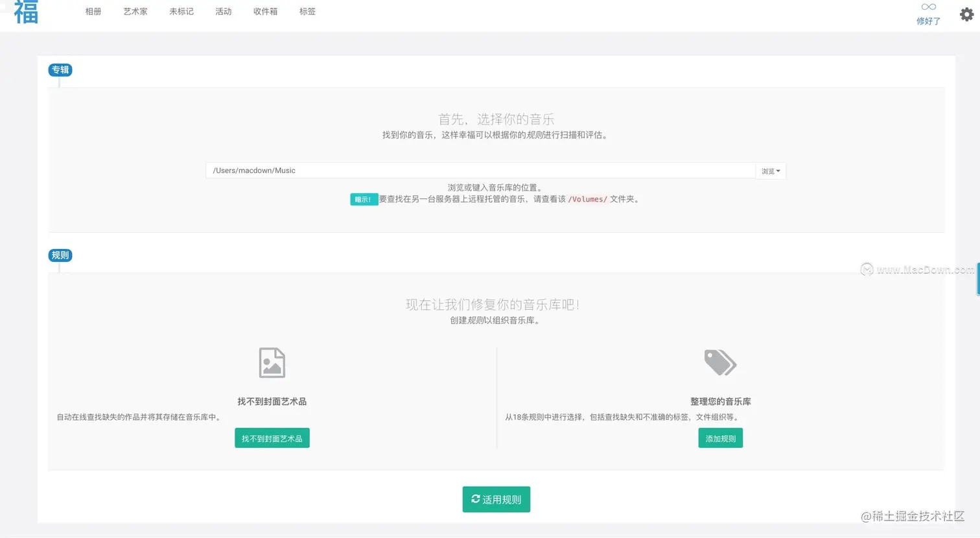This screenshot has width=980, height=538.
Task: Open the settings gear icon
Action: tap(966, 14)
